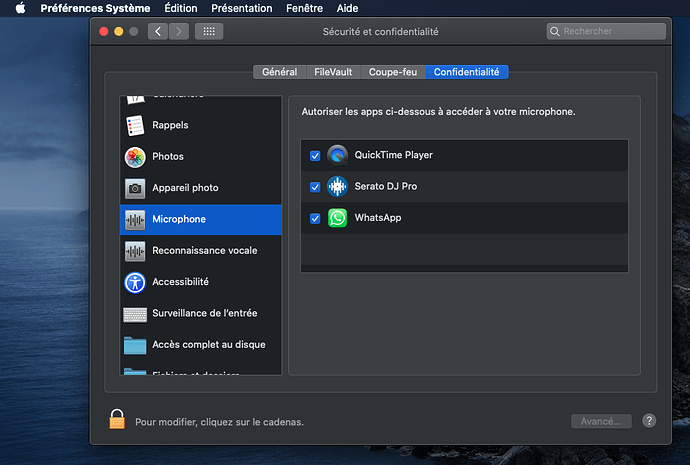690x465 pixels.
Task: Open the Présentation menu
Action: tap(242, 8)
